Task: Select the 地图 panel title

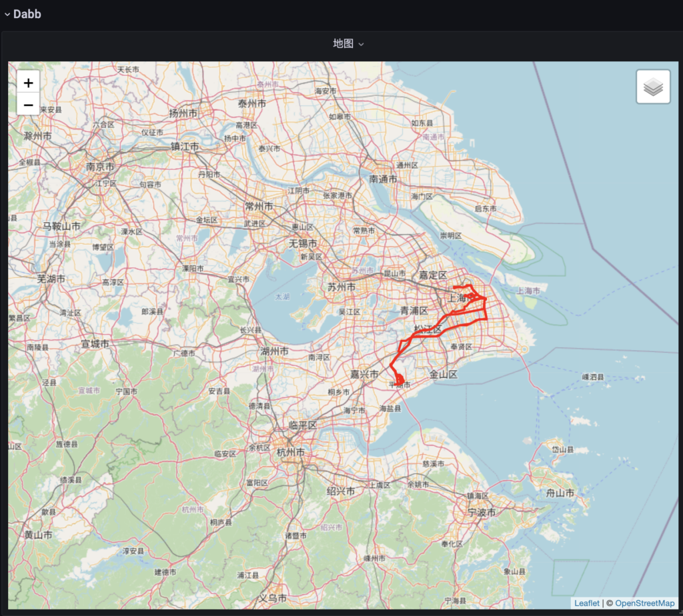Action: point(341,43)
